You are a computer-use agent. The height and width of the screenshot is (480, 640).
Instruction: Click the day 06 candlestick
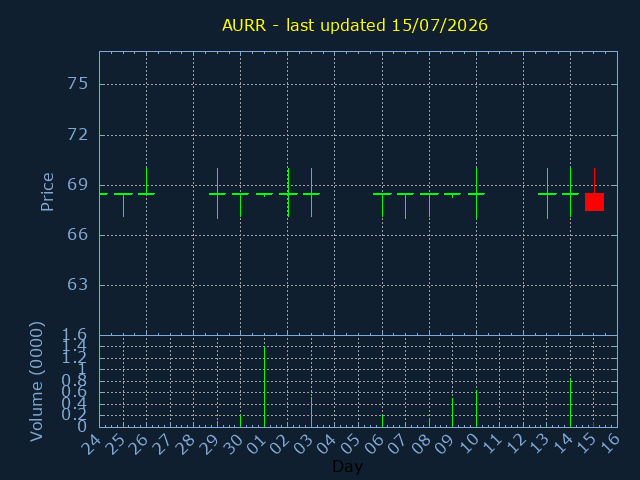(x=382, y=205)
